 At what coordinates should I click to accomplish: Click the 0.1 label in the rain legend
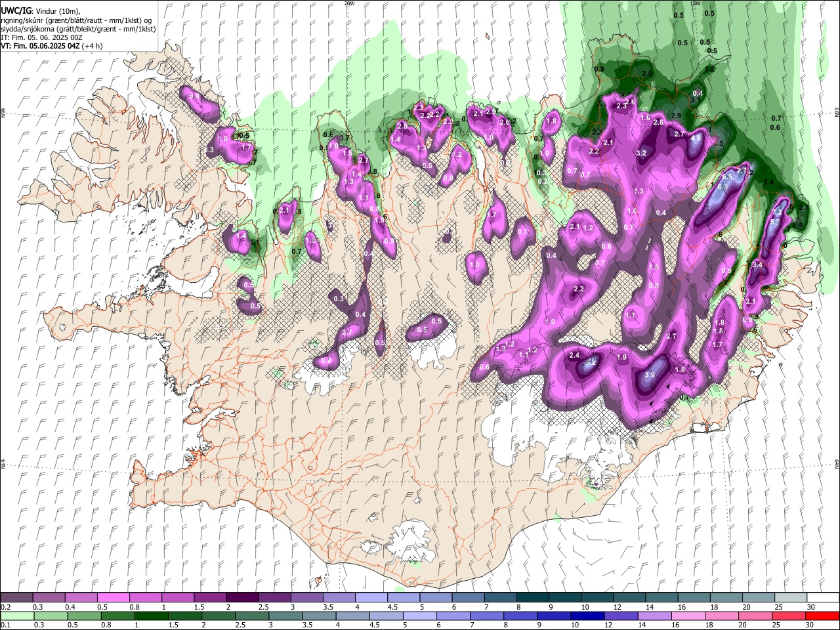tap(5, 625)
